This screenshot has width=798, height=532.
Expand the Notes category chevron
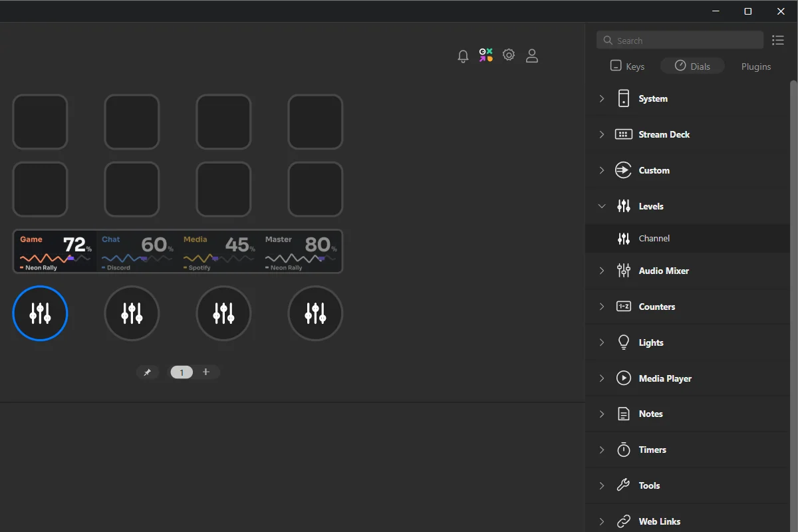(x=602, y=414)
